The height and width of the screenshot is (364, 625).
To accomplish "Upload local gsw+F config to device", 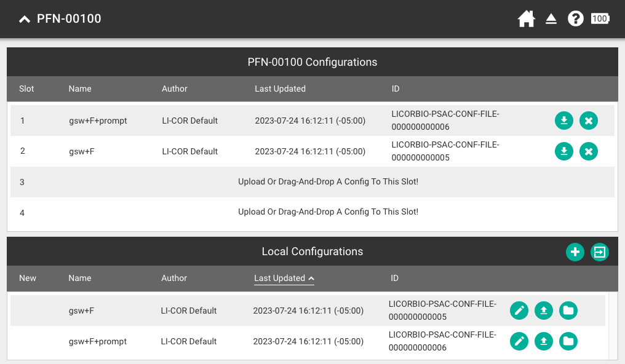I will point(544,311).
